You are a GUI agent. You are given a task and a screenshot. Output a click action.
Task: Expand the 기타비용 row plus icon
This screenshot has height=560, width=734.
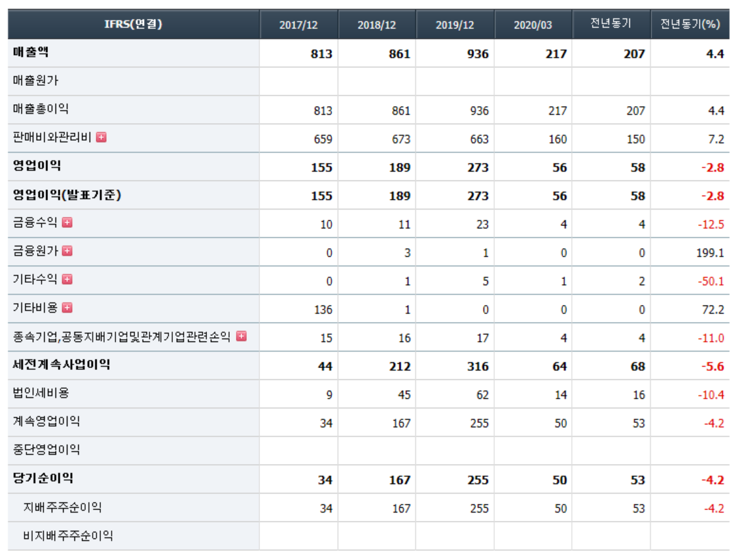68,307
